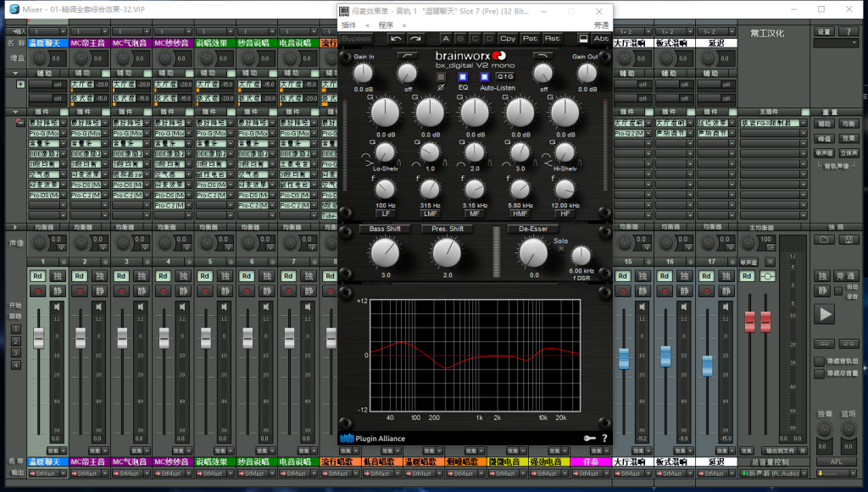Viewport: 868px width, 492px height.
Task: Toggle the phase invert (Ø) button
Action: click(441, 77)
